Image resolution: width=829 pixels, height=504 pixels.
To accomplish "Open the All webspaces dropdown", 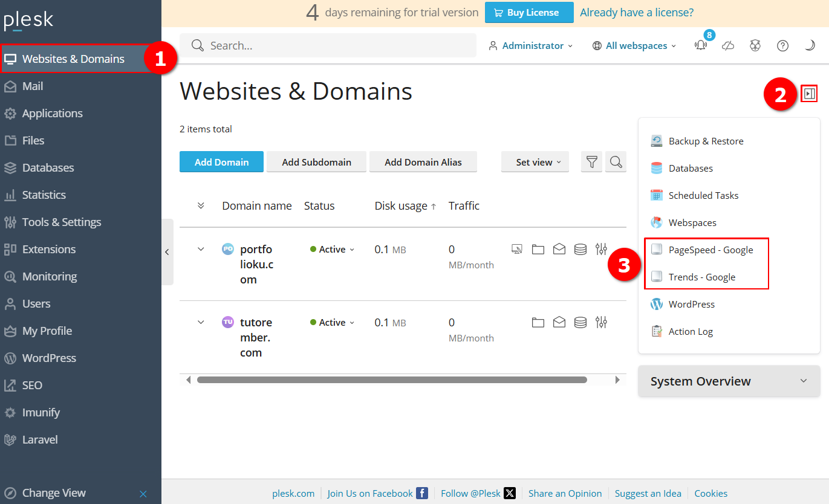I will click(634, 45).
